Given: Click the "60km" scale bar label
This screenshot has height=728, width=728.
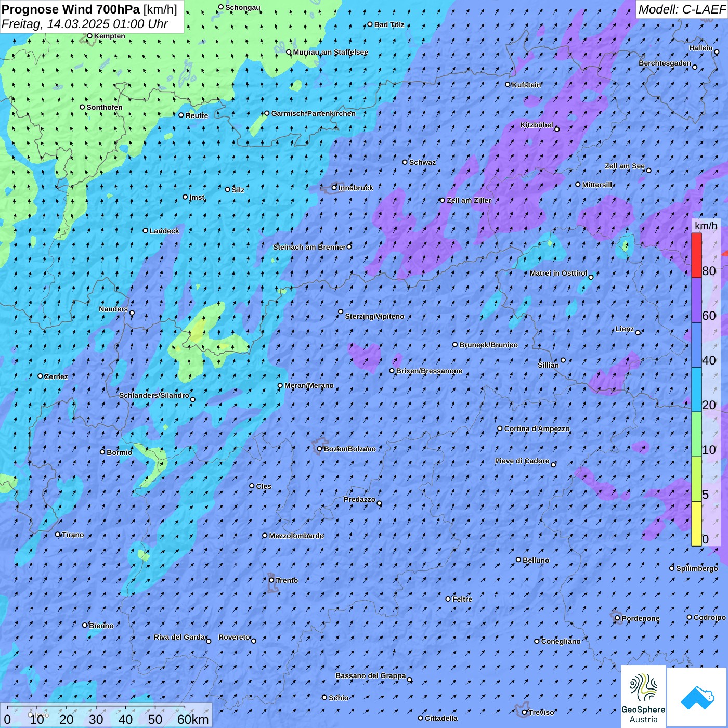Looking at the screenshot, I should click(x=193, y=719).
